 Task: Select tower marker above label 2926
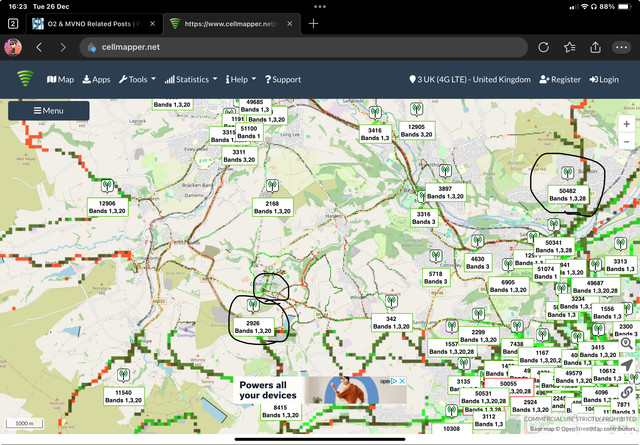point(253,305)
